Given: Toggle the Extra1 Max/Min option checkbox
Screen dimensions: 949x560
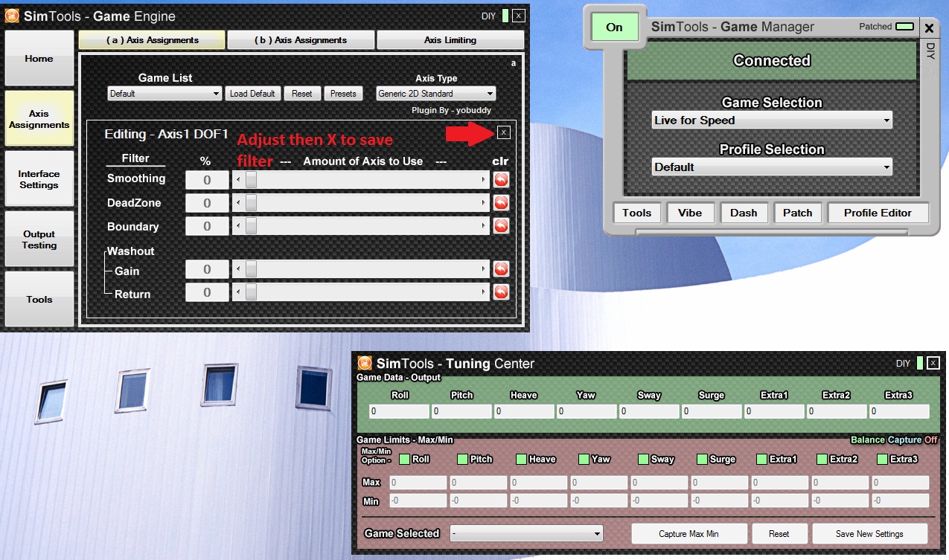Looking at the screenshot, I should [x=762, y=459].
